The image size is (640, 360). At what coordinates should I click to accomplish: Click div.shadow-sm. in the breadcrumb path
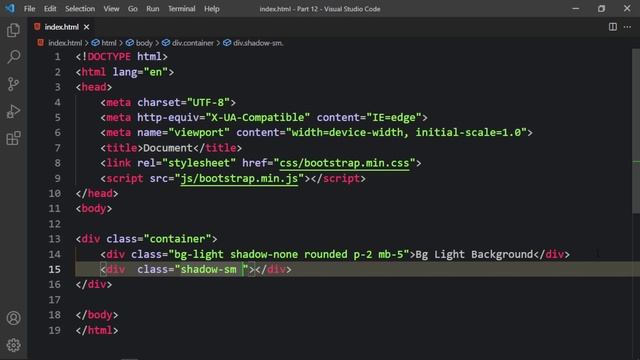click(x=258, y=43)
